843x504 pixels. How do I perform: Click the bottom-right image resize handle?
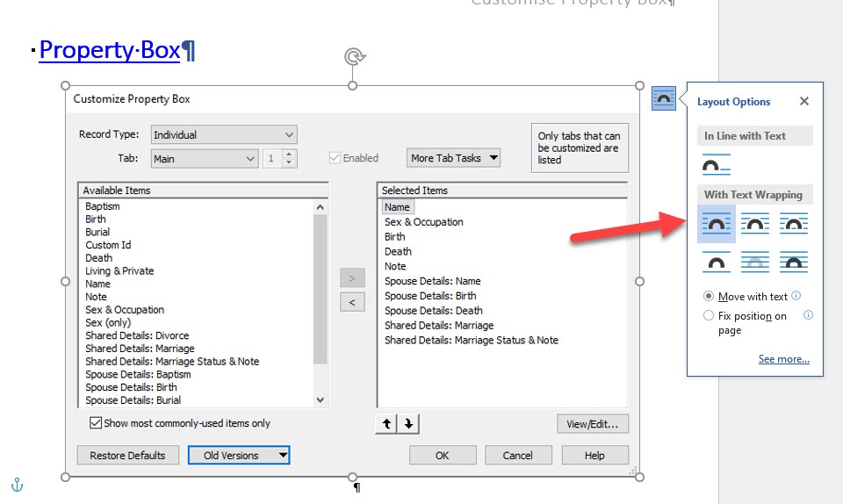pos(639,477)
